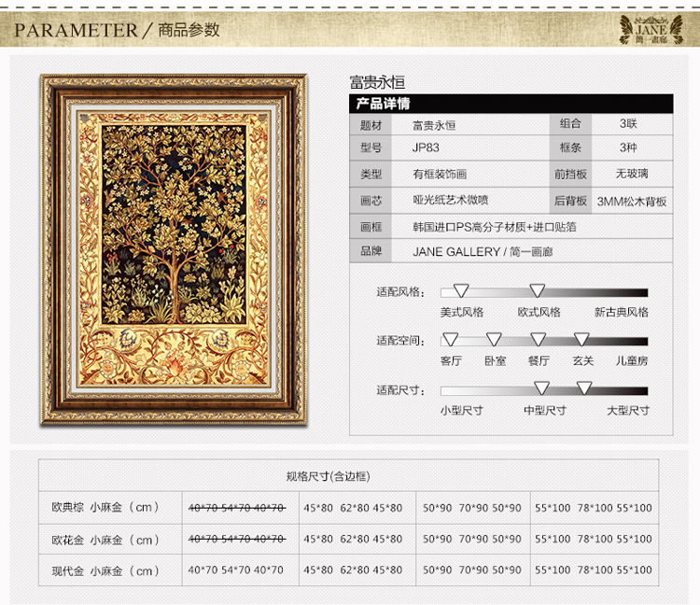Image resolution: width=700 pixels, height=605 pixels.
Task: Click the 类型 label cell
Action: pos(371,175)
